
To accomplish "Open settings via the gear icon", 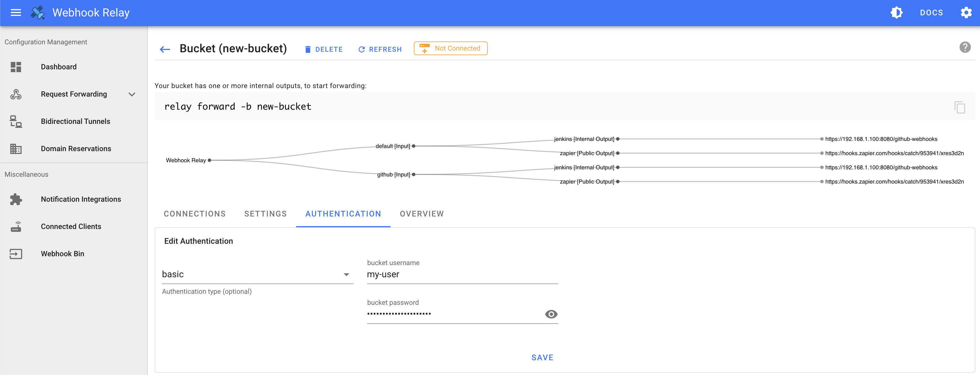I will [966, 13].
